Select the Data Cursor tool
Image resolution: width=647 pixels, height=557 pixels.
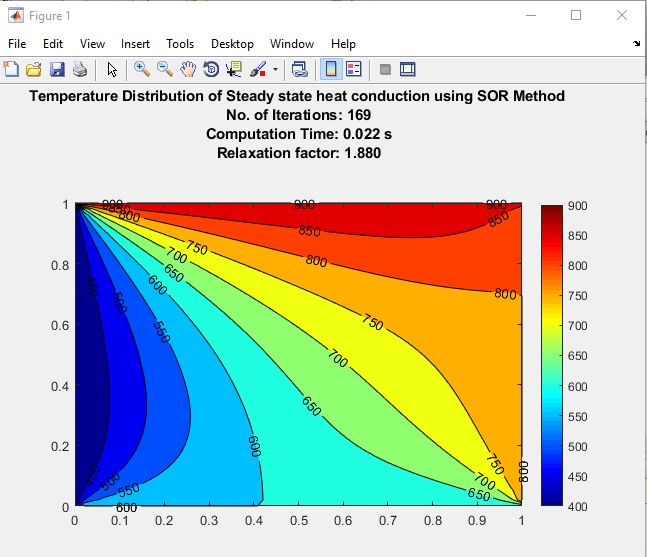point(234,69)
